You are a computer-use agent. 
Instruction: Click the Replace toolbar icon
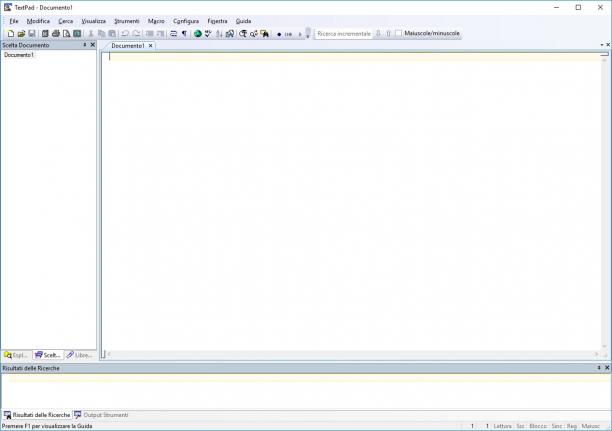point(254,34)
